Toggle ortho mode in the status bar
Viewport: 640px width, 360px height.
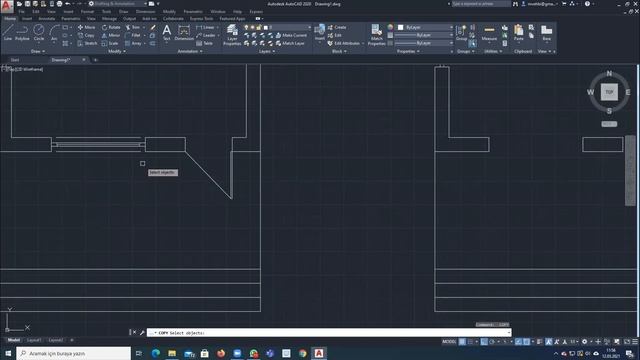pos(484,342)
